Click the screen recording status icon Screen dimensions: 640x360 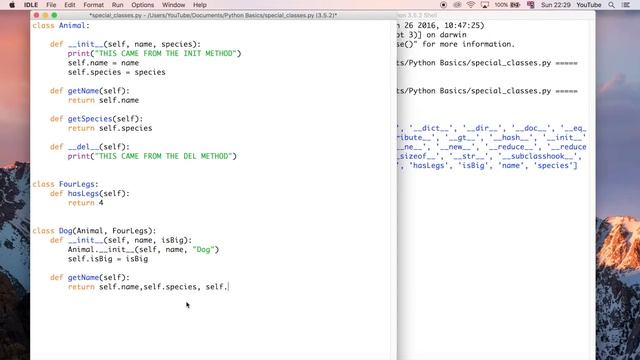point(443,5)
